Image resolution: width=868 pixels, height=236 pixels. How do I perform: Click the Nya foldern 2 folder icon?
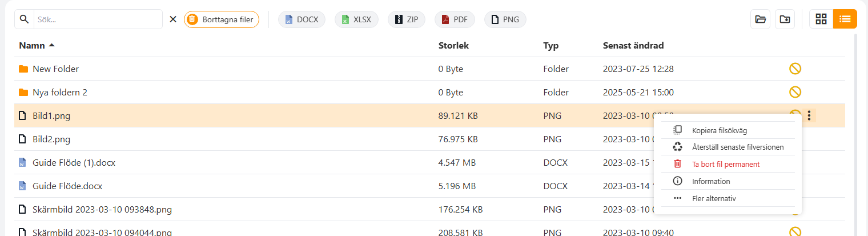pos(23,93)
